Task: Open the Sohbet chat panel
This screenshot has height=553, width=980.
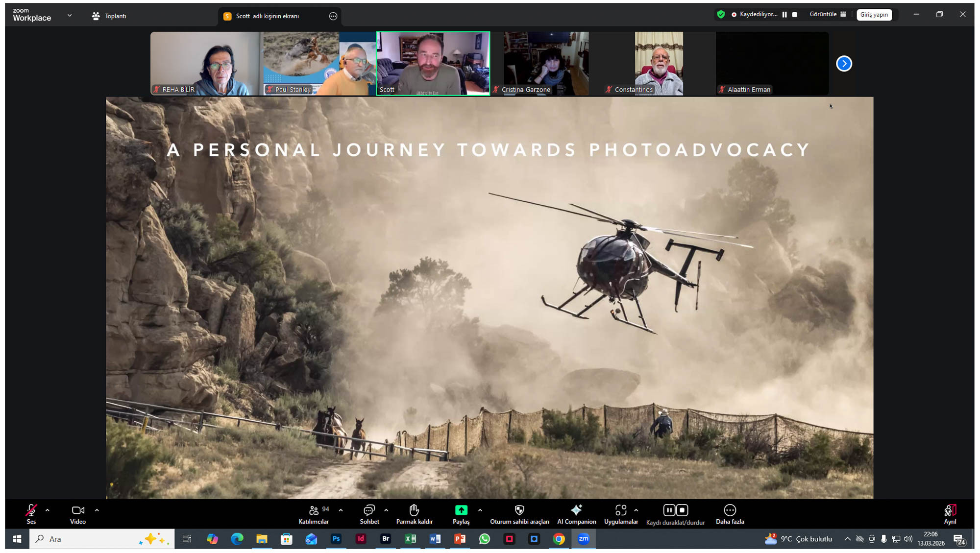Action: [x=369, y=514]
